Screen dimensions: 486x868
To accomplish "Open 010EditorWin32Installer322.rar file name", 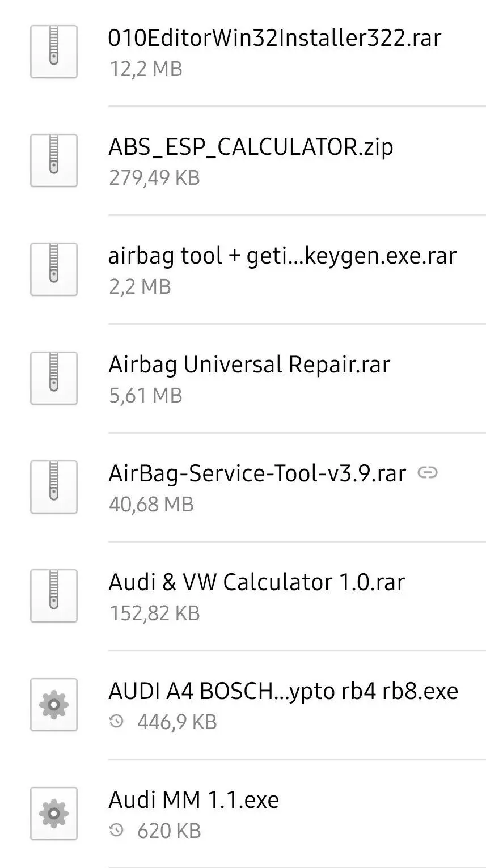I will pos(274,38).
